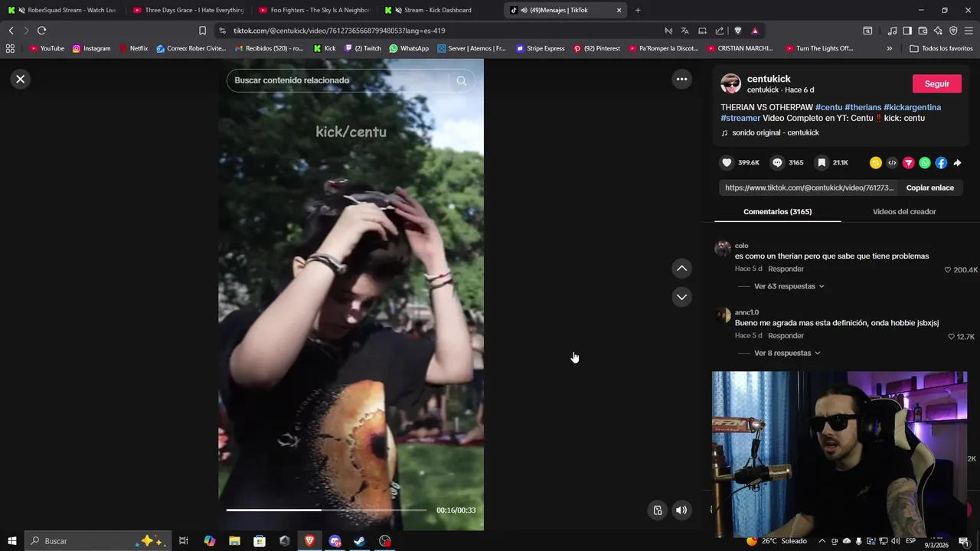Switch to Videos del creador tab
The height and width of the screenshot is (551, 980).
pyautogui.click(x=904, y=211)
